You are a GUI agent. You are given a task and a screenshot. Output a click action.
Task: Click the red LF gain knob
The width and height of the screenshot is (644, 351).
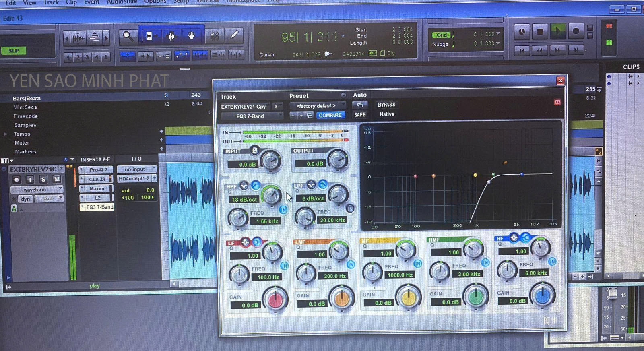tap(275, 299)
